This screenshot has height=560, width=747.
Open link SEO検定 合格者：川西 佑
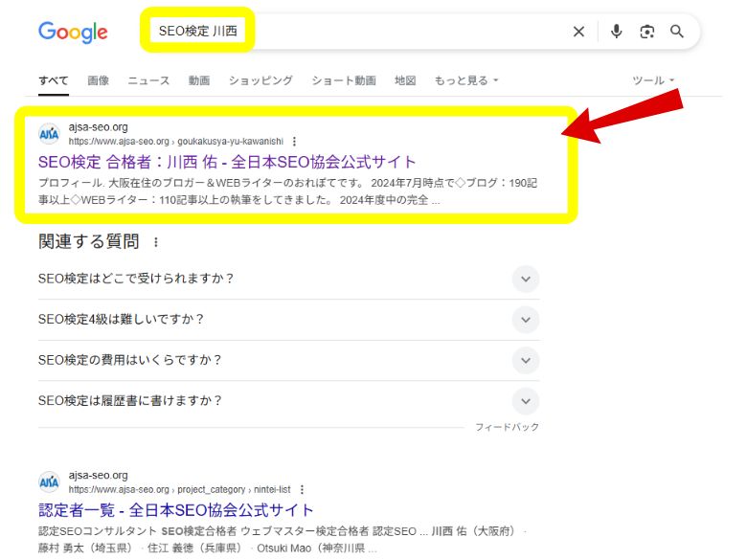tap(227, 162)
